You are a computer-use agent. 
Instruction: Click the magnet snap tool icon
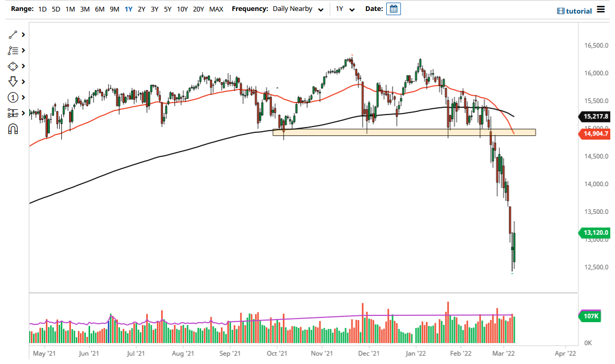(x=14, y=129)
